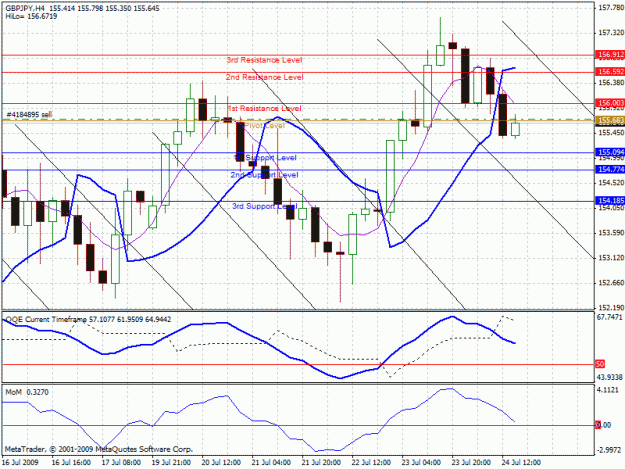Image resolution: width=625 pixels, height=469 pixels.
Task: Click the 2nd Support Level label
Action: pyautogui.click(x=265, y=175)
